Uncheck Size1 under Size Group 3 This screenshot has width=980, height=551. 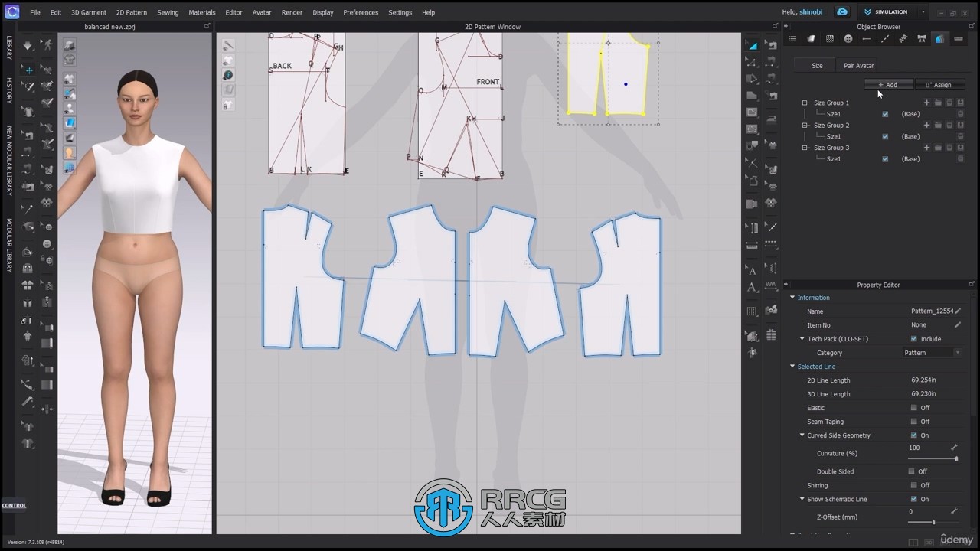[885, 159]
